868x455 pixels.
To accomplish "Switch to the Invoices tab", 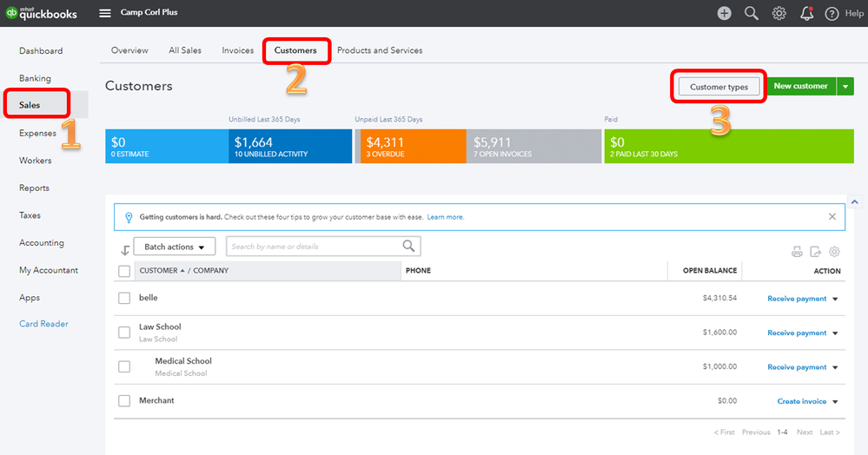I will (238, 50).
